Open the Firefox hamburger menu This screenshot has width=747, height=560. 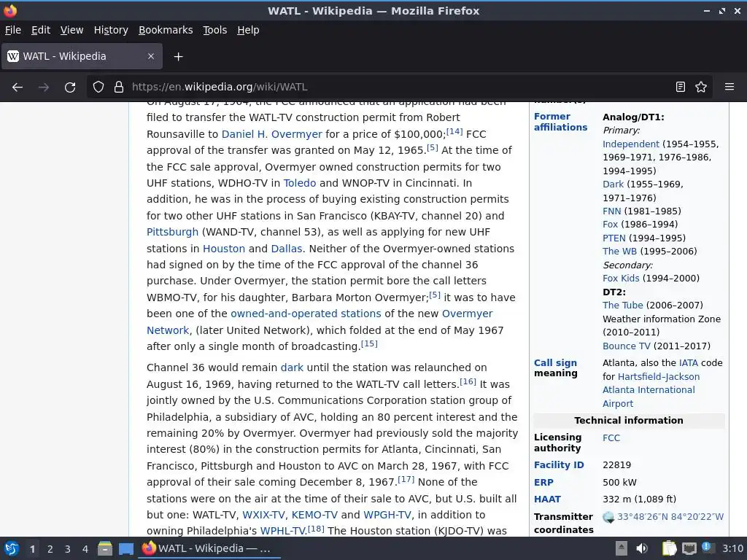click(729, 87)
